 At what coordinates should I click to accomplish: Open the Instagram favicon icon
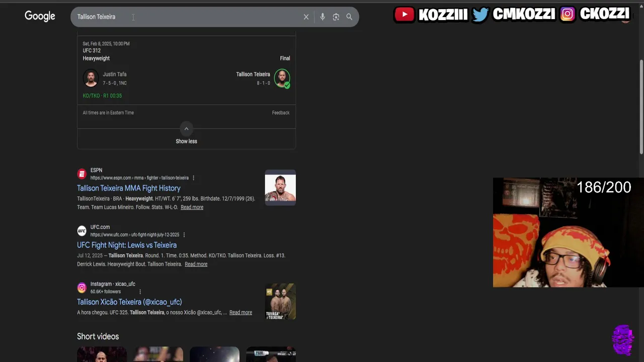pos(82,288)
